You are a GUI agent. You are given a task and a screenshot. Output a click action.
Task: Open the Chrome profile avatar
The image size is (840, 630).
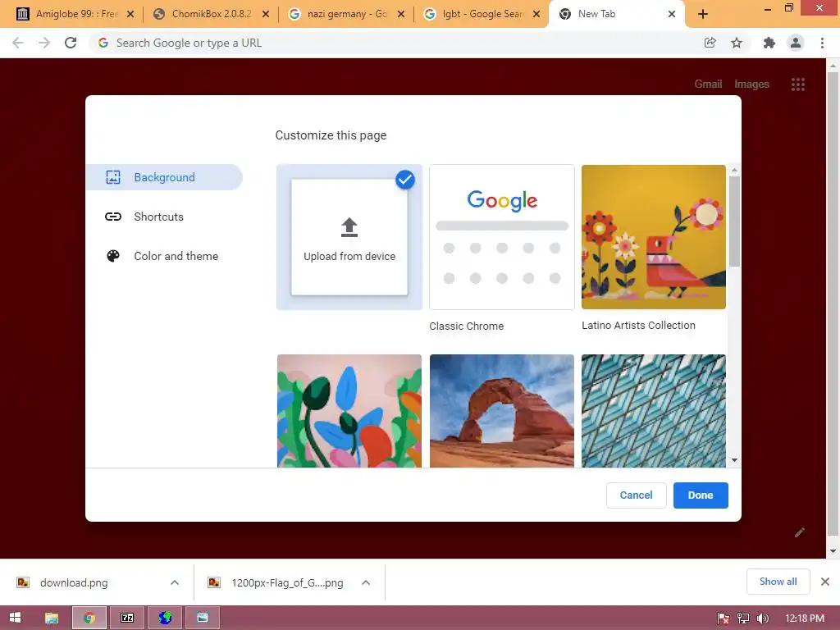796,43
